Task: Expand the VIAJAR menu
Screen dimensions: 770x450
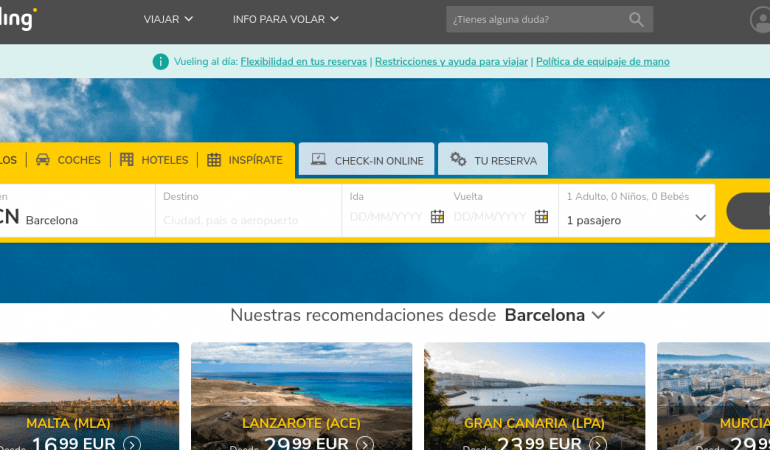Action: 168,19
